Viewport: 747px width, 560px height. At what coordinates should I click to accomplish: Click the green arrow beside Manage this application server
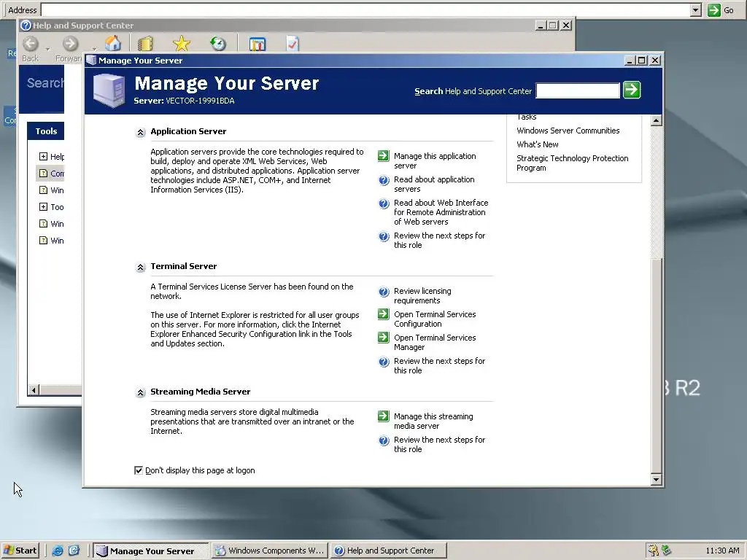(x=384, y=156)
